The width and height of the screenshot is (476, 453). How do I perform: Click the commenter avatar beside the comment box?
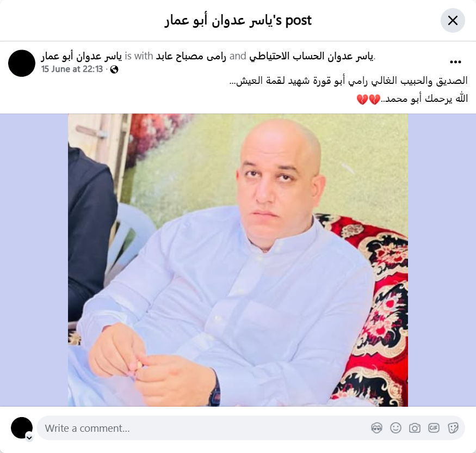point(22,427)
